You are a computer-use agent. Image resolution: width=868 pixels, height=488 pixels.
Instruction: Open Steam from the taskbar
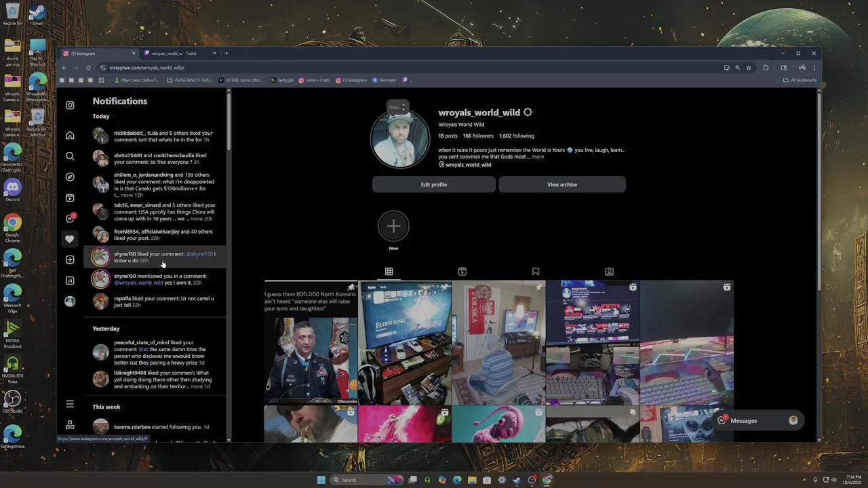517,480
